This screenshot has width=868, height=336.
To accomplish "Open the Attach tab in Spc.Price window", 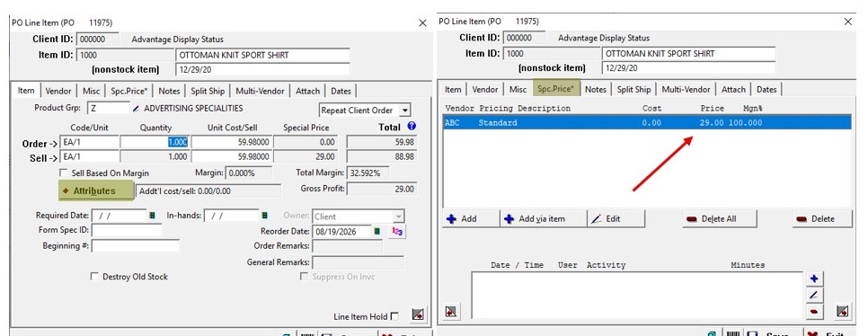I will [733, 89].
